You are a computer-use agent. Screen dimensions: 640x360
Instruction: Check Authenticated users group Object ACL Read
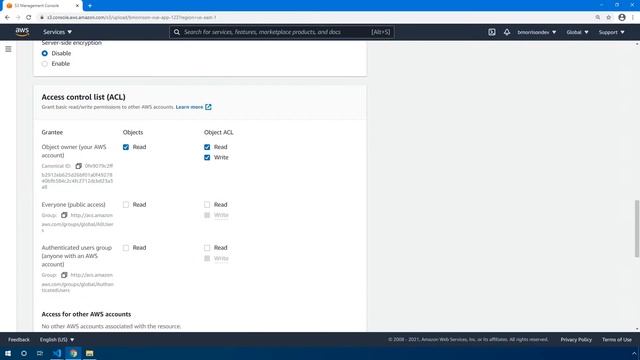click(207, 248)
